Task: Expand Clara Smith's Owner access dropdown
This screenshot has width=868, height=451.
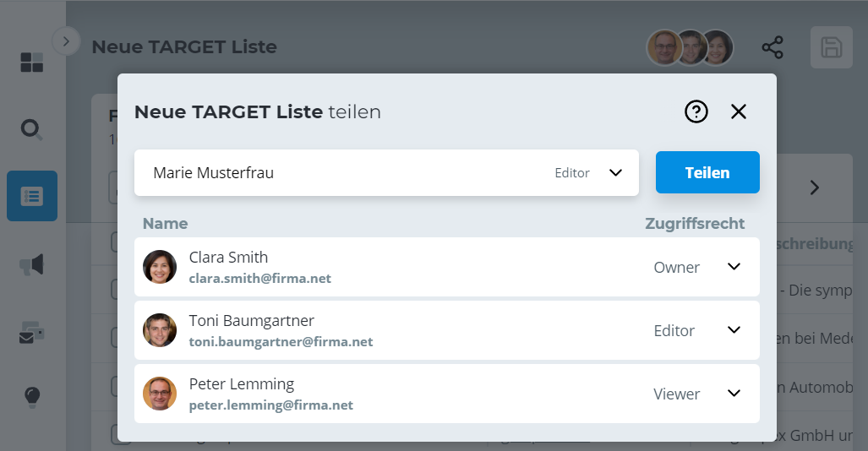Action: point(734,267)
